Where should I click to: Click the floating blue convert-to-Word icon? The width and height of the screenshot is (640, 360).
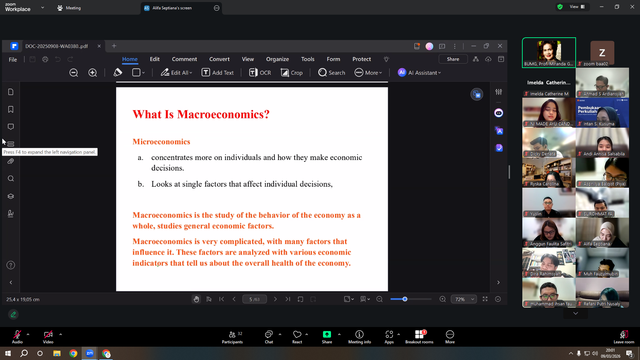point(477,95)
